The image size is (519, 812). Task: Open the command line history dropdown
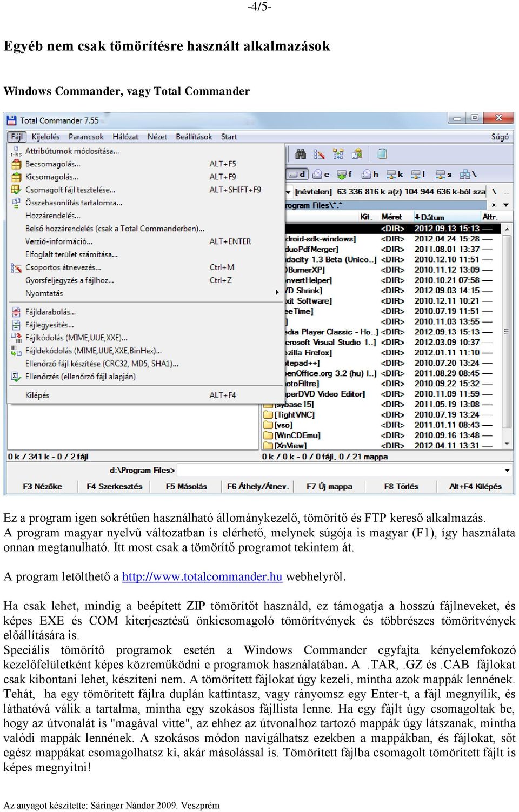(x=507, y=470)
